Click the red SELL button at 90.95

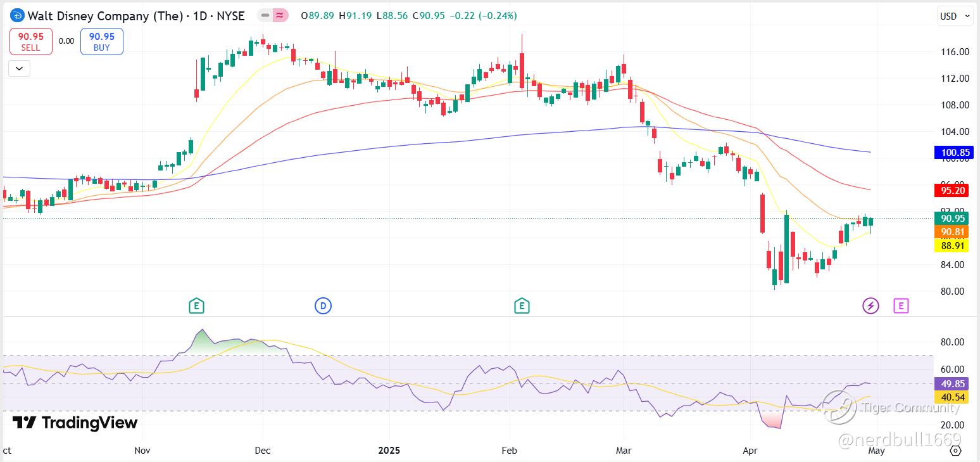pyautogui.click(x=30, y=41)
